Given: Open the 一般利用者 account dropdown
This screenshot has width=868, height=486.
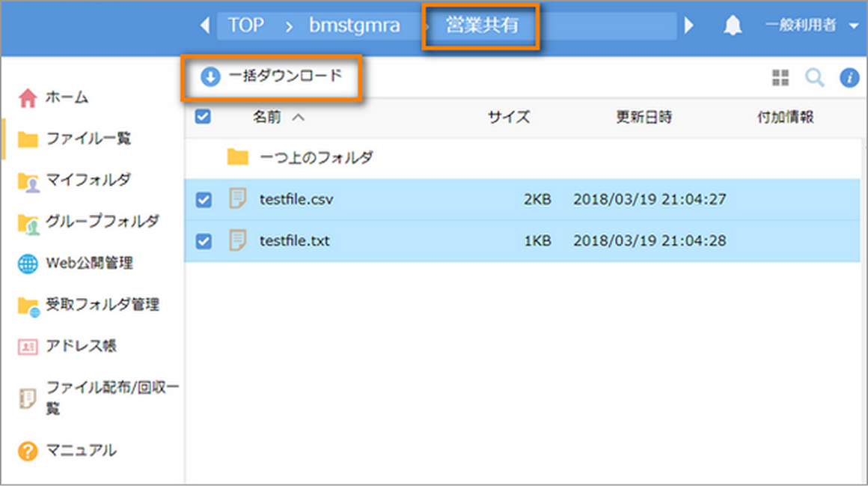Looking at the screenshot, I should tap(813, 24).
